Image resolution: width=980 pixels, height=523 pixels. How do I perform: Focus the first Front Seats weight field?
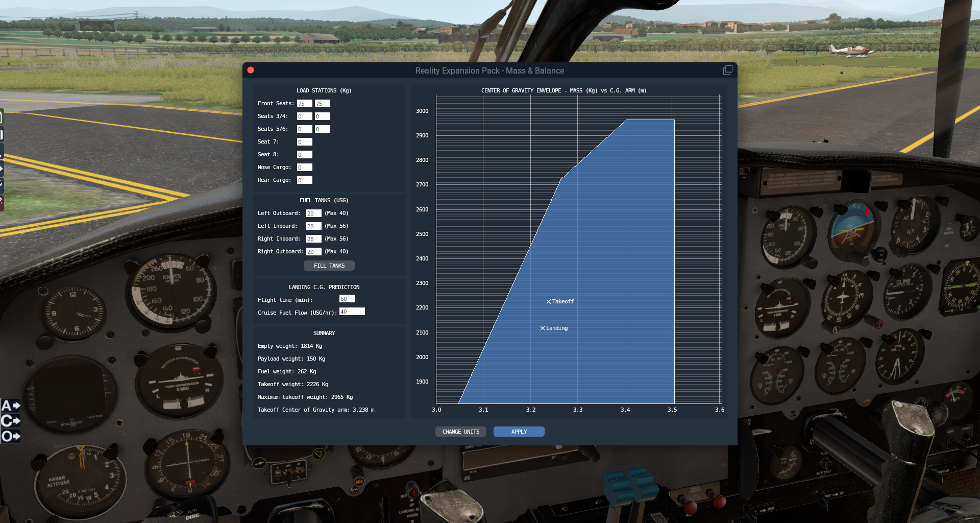point(305,104)
